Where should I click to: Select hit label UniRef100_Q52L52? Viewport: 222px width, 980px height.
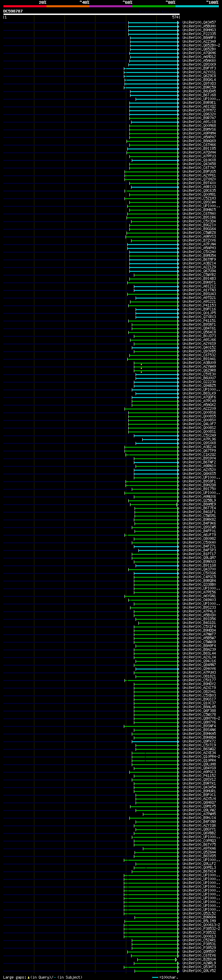(199, 913)
